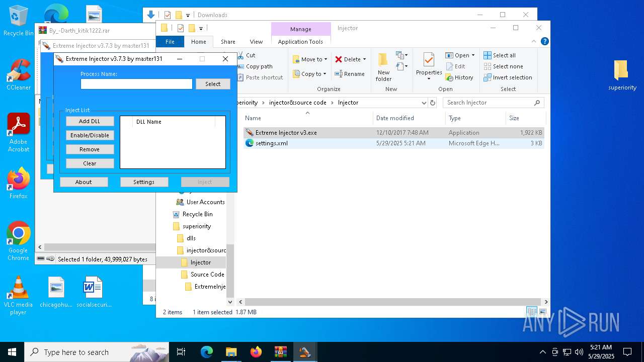Open the CCleaner desktop shortcut
644x362 pixels.
coord(19,75)
